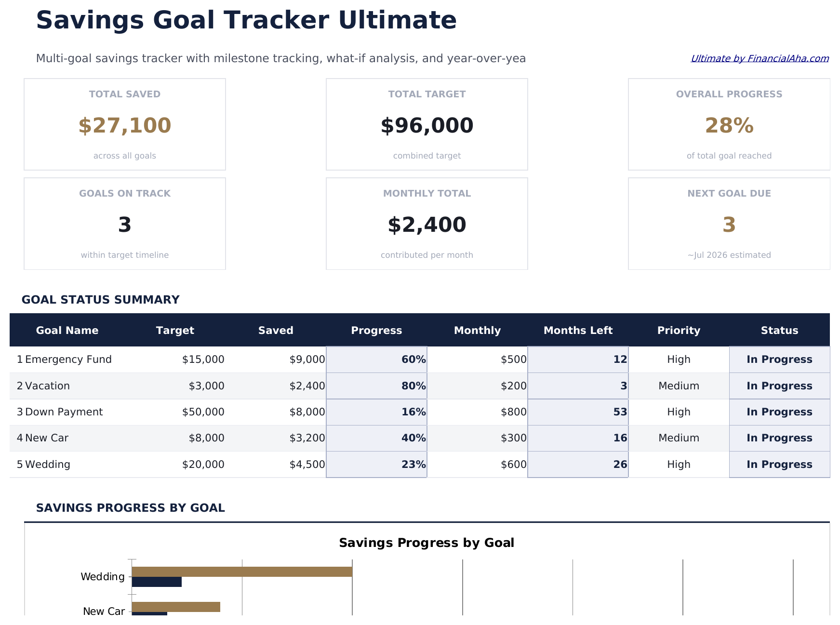Viewport: 840px width, 625px height.
Task: Select the Total Saved summary card
Action: [x=124, y=124]
